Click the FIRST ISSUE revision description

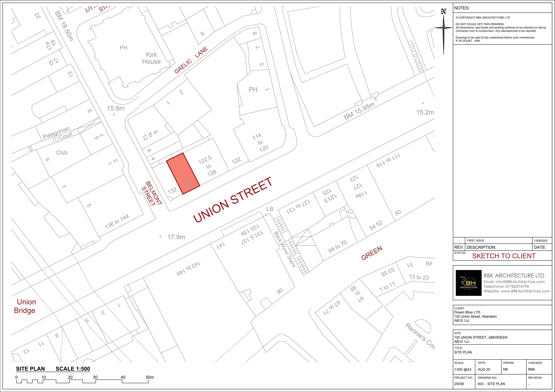coord(475,241)
